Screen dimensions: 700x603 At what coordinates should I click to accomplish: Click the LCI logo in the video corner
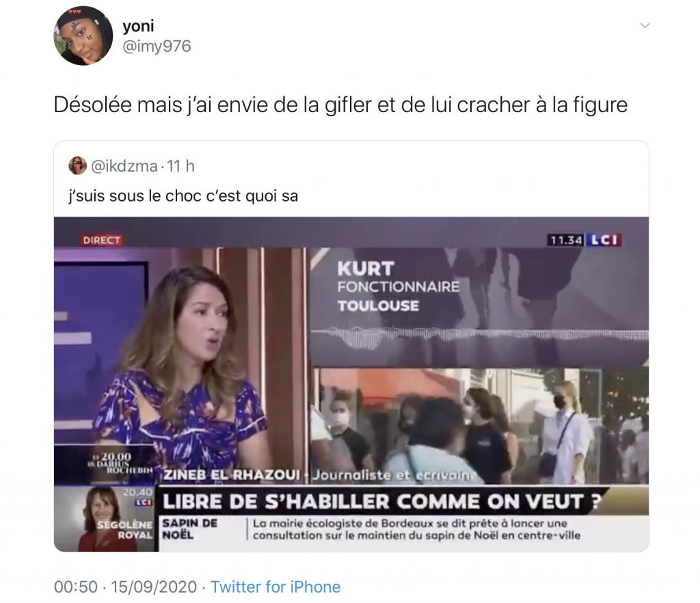point(603,240)
